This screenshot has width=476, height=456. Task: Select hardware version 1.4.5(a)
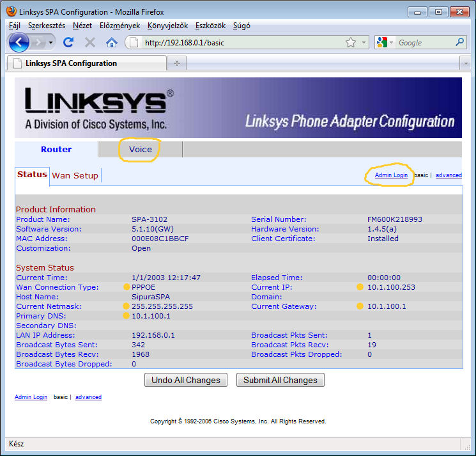pyautogui.click(x=382, y=229)
